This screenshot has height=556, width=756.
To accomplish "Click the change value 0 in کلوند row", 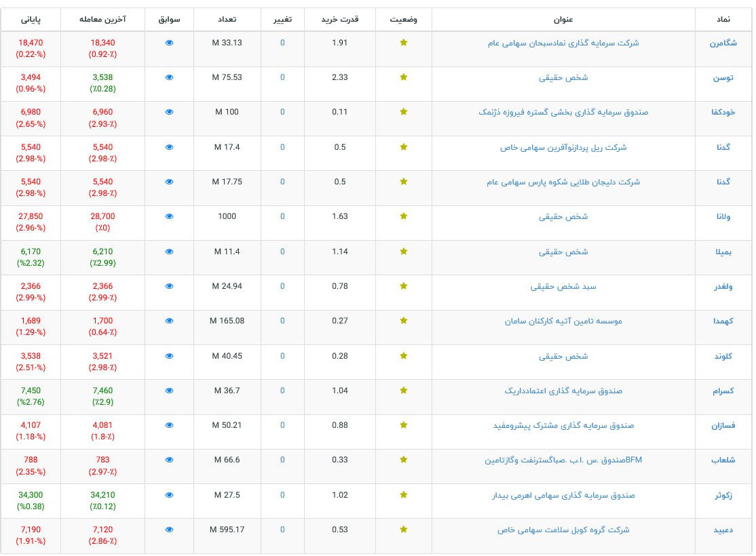I will 282,356.
